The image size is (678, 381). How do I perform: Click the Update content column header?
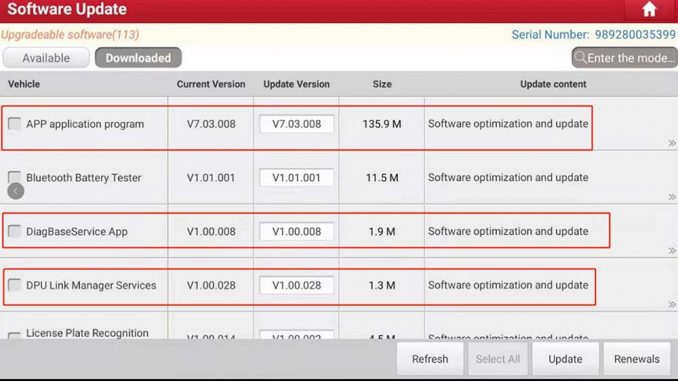(x=553, y=84)
